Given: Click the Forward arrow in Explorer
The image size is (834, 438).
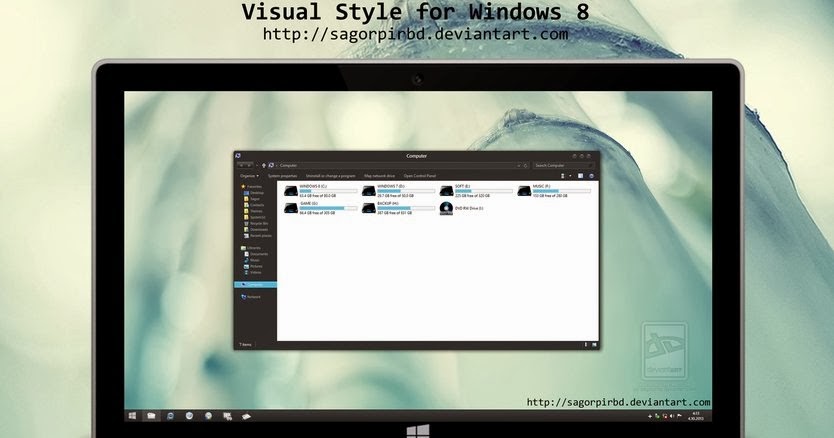Looking at the screenshot, I should point(249,166).
